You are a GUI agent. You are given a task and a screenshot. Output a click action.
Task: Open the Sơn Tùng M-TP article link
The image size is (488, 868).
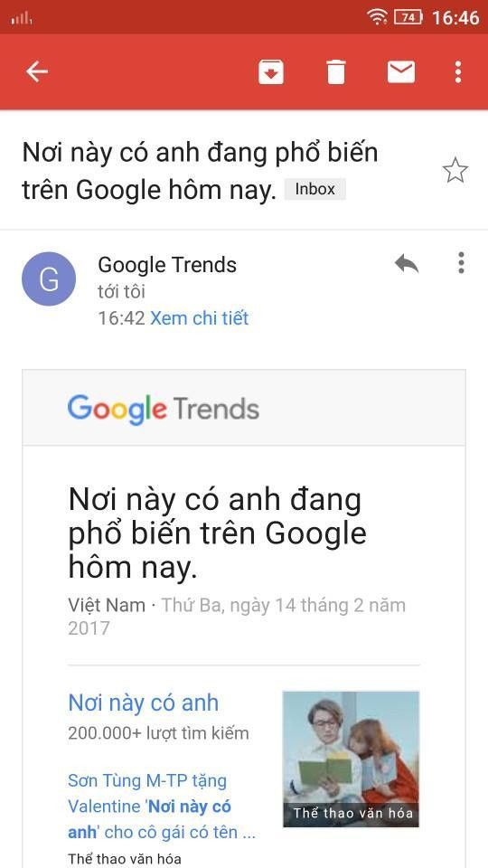[x=162, y=807]
